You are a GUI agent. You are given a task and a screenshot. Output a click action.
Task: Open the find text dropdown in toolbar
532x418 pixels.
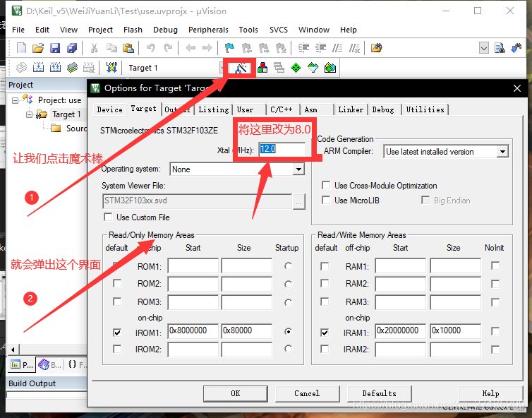484,48
